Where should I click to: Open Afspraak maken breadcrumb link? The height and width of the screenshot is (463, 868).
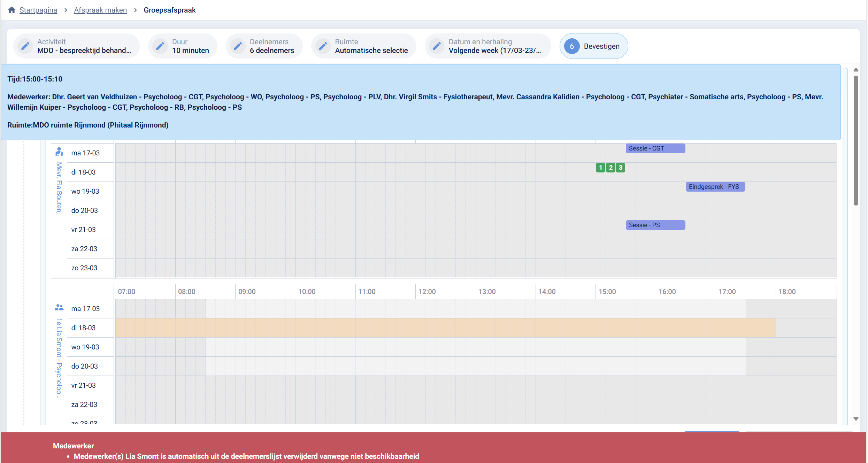click(x=100, y=10)
